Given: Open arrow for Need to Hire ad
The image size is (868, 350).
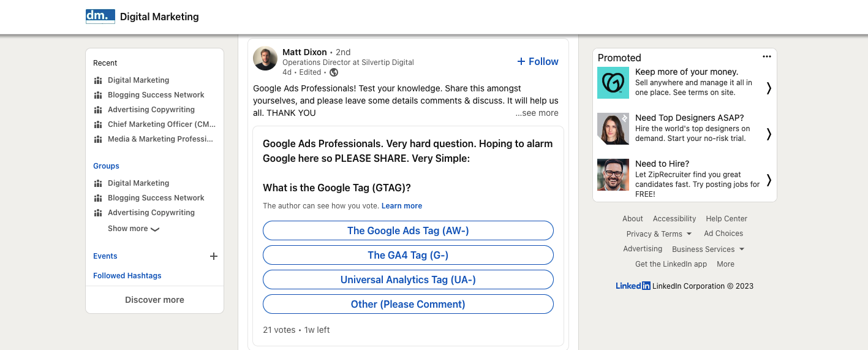Looking at the screenshot, I should point(769,180).
